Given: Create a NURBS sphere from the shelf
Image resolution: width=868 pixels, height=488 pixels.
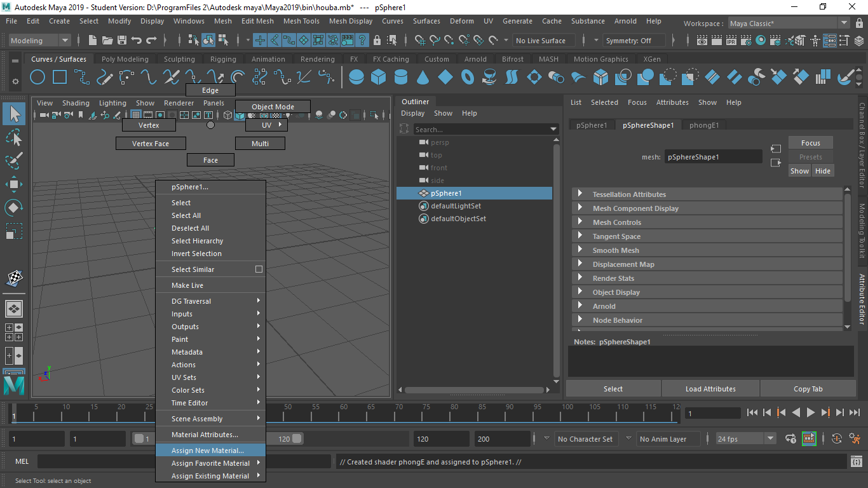Looking at the screenshot, I should click(x=356, y=78).
